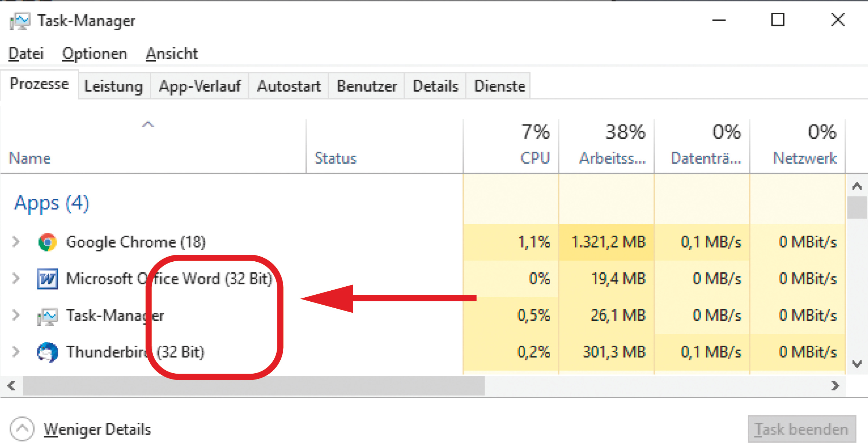Open the Optionen menu
This screenshot has height=443, width=868.
[x=94, y=54]
